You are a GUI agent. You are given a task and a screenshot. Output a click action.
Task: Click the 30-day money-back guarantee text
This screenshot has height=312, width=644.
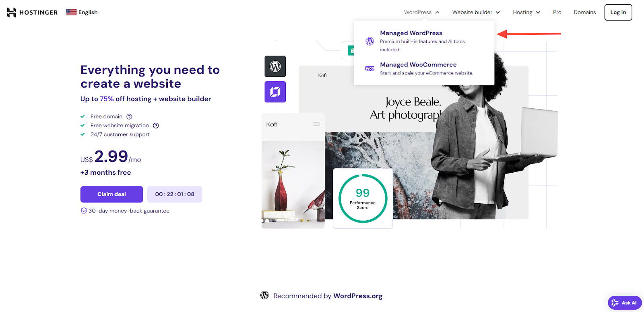129,211
